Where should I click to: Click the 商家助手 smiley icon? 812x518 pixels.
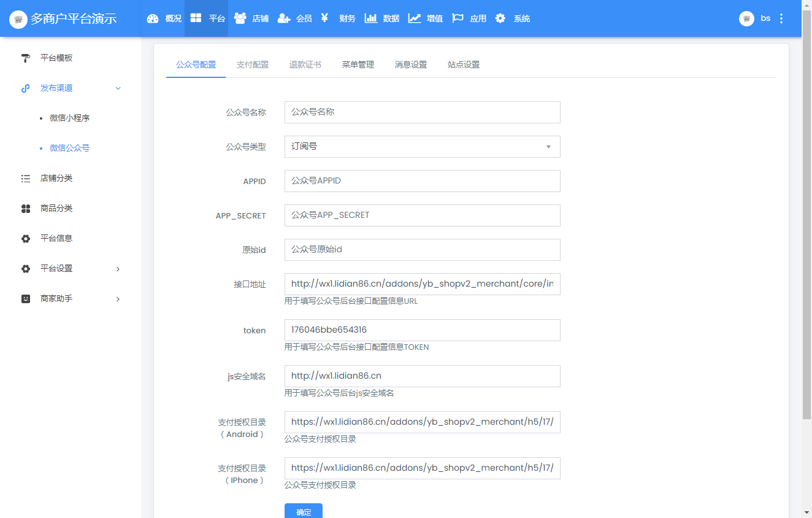[x=26, y=298]
